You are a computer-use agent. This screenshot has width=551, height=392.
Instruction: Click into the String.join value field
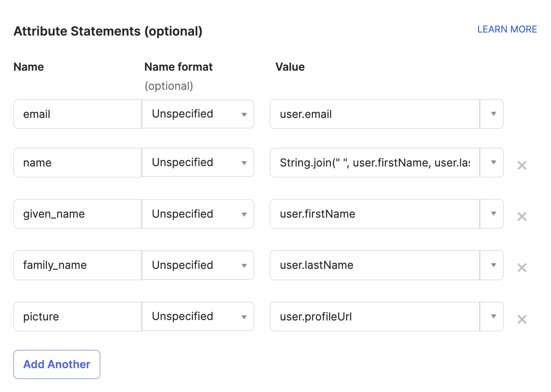(374, 163)
